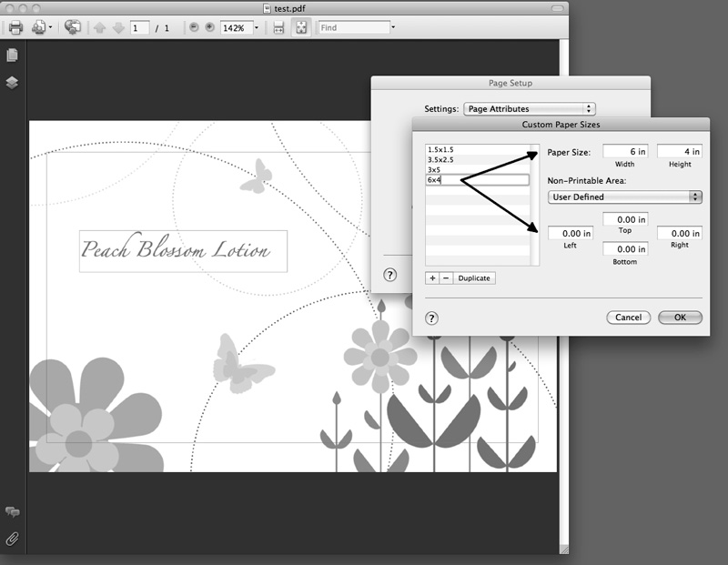Click the paper Width field
Screen dimensions: 728x565
625,151
